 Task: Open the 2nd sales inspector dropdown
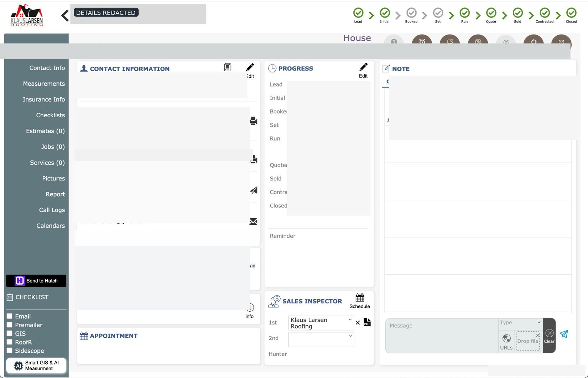click(x=321, y=339)
